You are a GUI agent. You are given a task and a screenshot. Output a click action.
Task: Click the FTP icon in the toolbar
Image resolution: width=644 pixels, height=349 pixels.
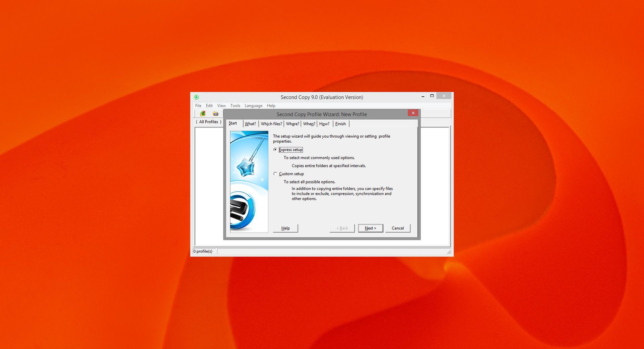pyautogui.click(x=215, y=114)
